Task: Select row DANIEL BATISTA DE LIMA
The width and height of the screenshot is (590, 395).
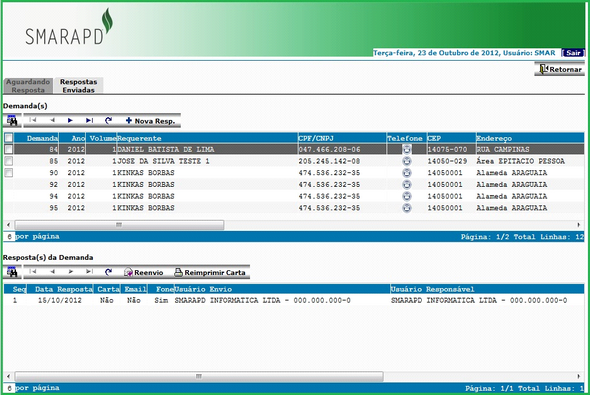Action: [x=293, y=149]
